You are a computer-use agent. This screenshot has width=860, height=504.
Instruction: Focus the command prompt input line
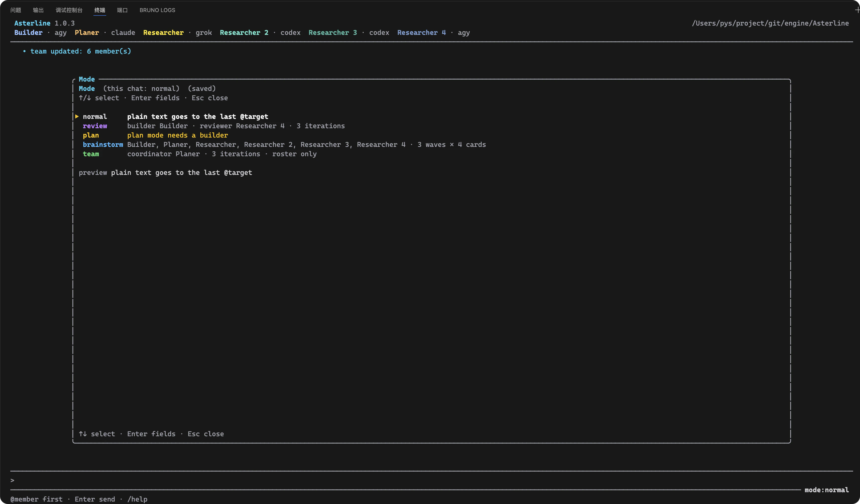click(432, 480)
